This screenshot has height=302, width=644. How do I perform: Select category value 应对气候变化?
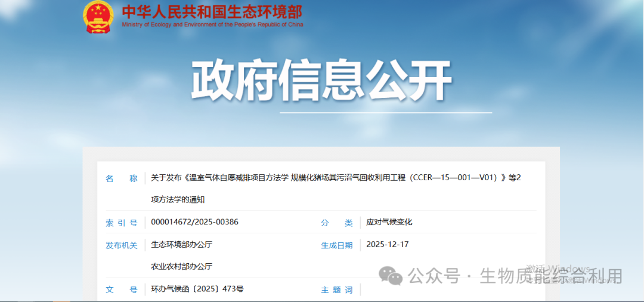(x=389, y=222)
